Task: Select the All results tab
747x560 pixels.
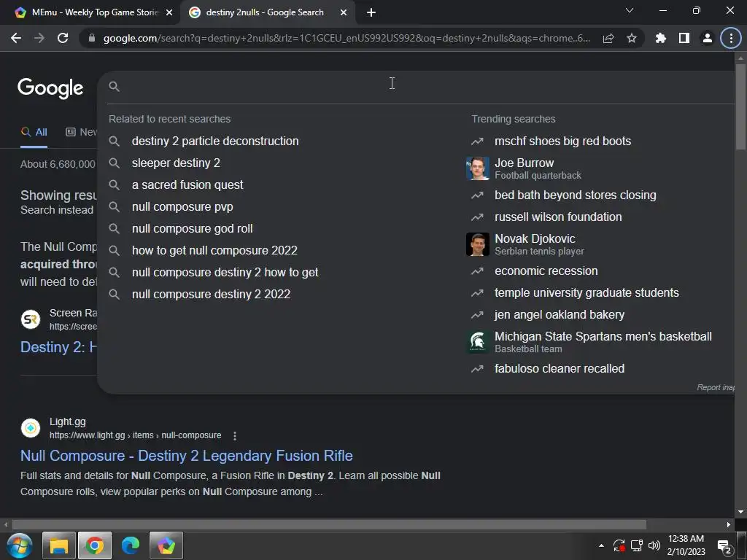Action: 34,133
